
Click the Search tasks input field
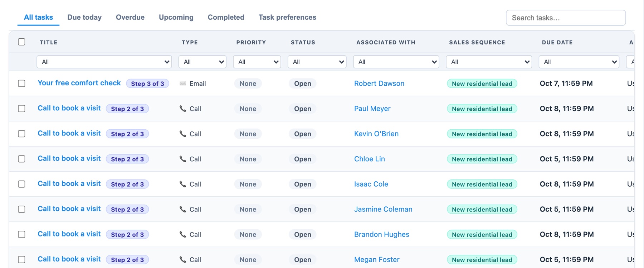click(566, 18)
